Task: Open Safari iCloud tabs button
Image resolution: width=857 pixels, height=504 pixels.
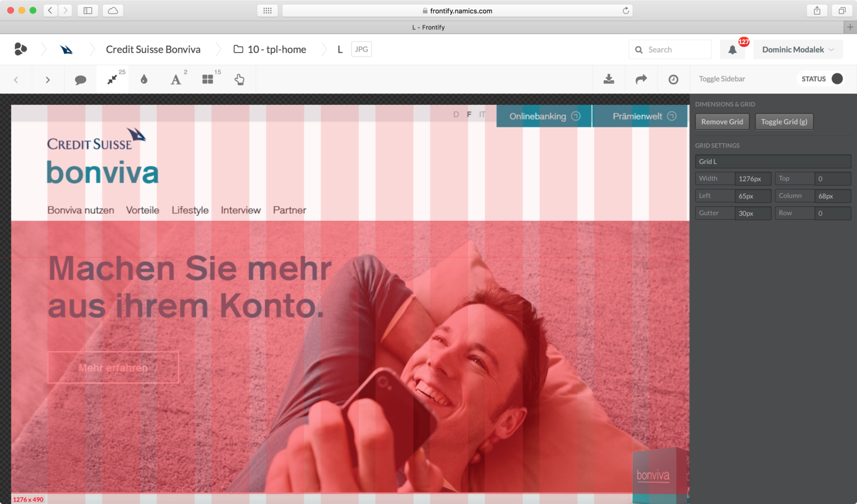Action: (x=113, y=10)
